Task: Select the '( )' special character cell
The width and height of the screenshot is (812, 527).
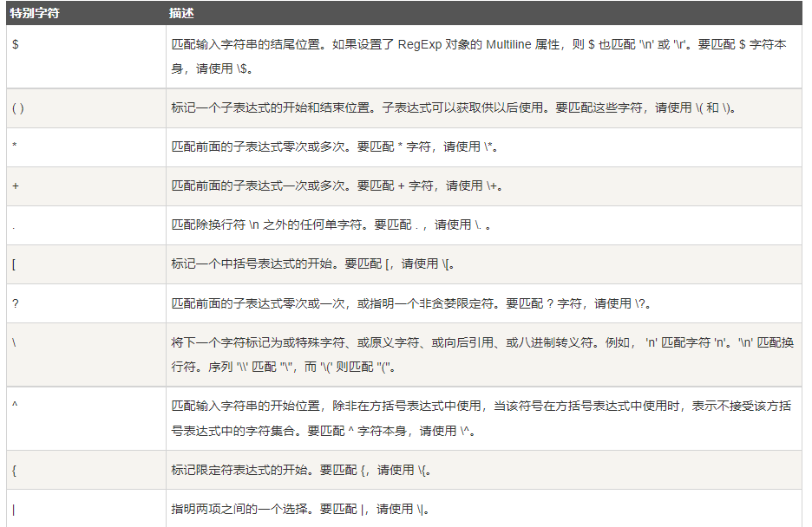Action: coord(86,108)
